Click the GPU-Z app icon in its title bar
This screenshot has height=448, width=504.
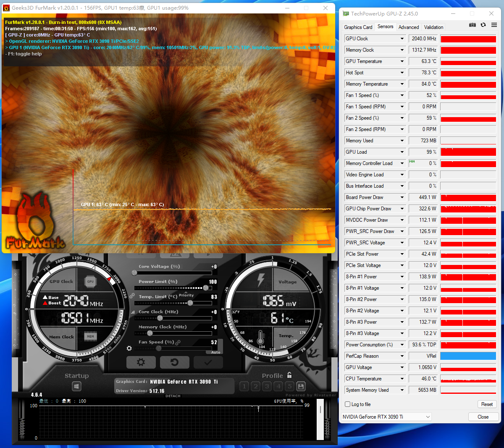pos(346,13)
